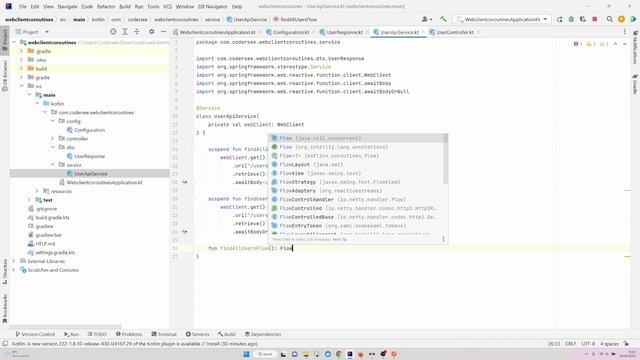This screenshot has height=360, width=640.
Task: Click the autocomplete popup scrollbar
Action: click(445, 159)
